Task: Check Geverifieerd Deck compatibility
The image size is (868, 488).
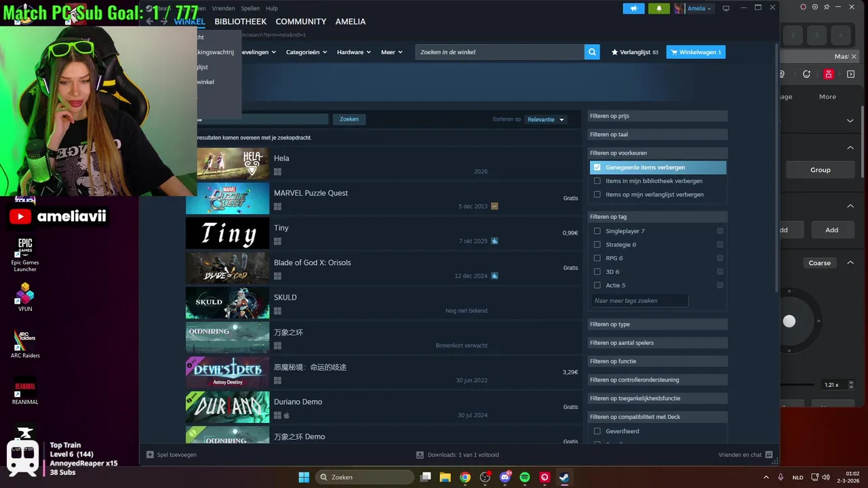Action: 597,431
